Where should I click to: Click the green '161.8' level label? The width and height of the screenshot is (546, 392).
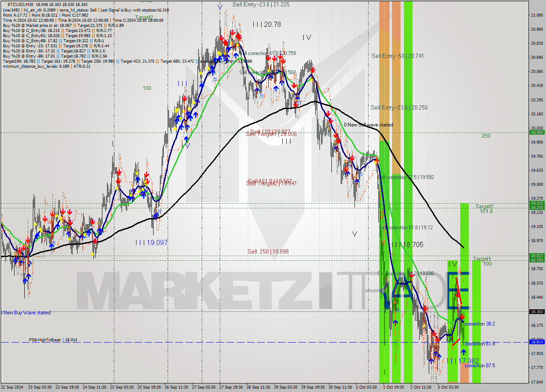[486, 211]
